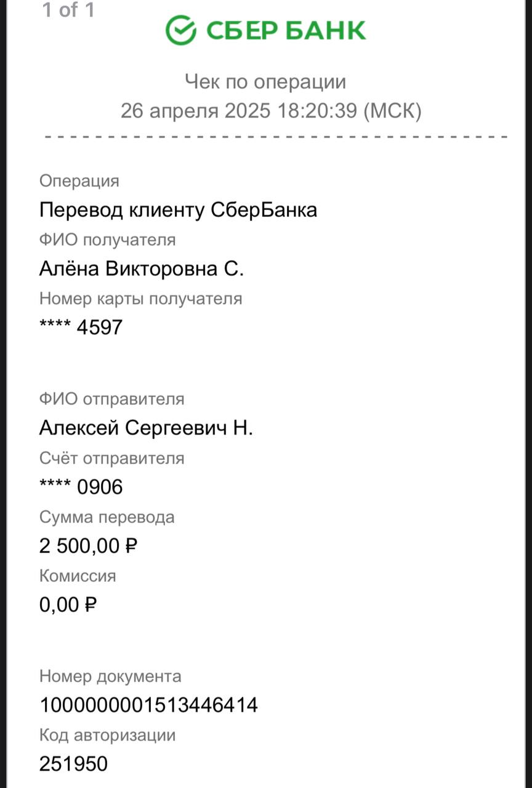Click the СБЕР БАНК logo text
The image size is (532, 788).
click(286, 30)
